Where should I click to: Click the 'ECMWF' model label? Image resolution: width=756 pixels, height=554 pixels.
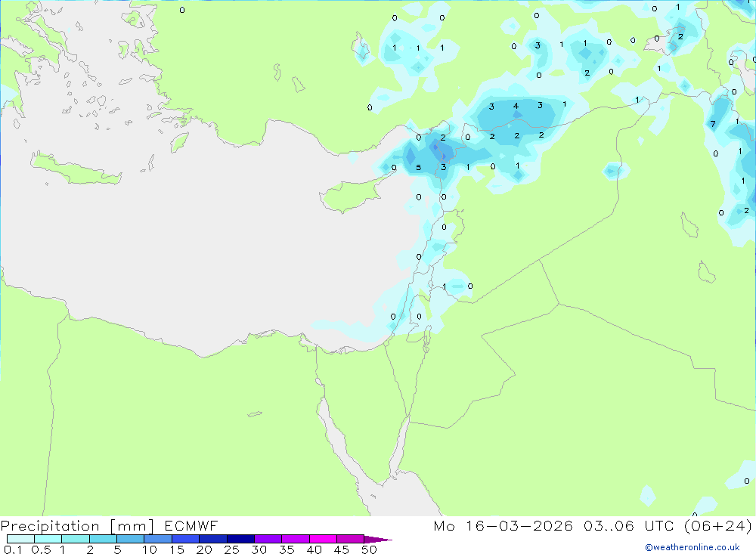click(x=191, y=525)
